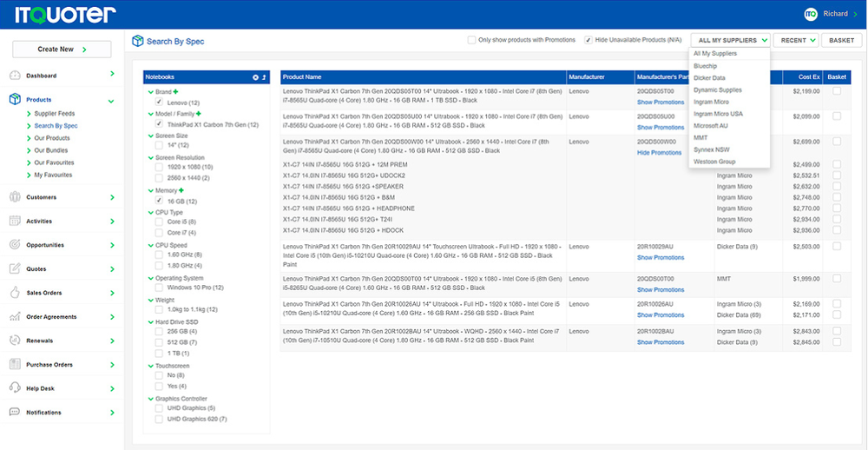Click the Order Agreements chart icon
The height and width of the screenshot is (450, 868).
(15, 317)
